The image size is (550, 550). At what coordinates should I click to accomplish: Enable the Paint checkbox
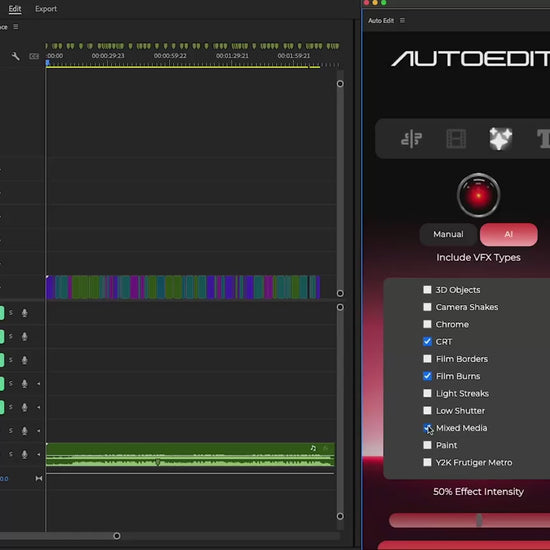tap(427, 445)
